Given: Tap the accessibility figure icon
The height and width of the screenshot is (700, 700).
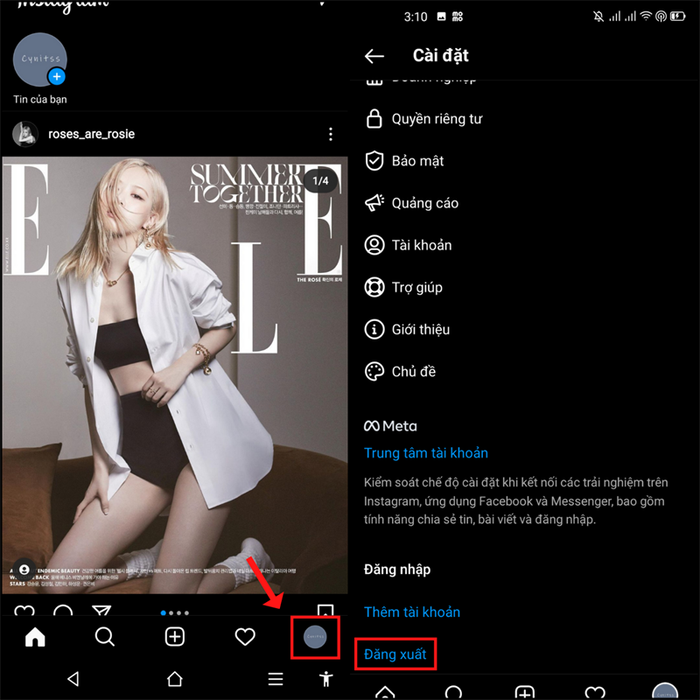Looking at the screenshot, I should tap(326, 679).
